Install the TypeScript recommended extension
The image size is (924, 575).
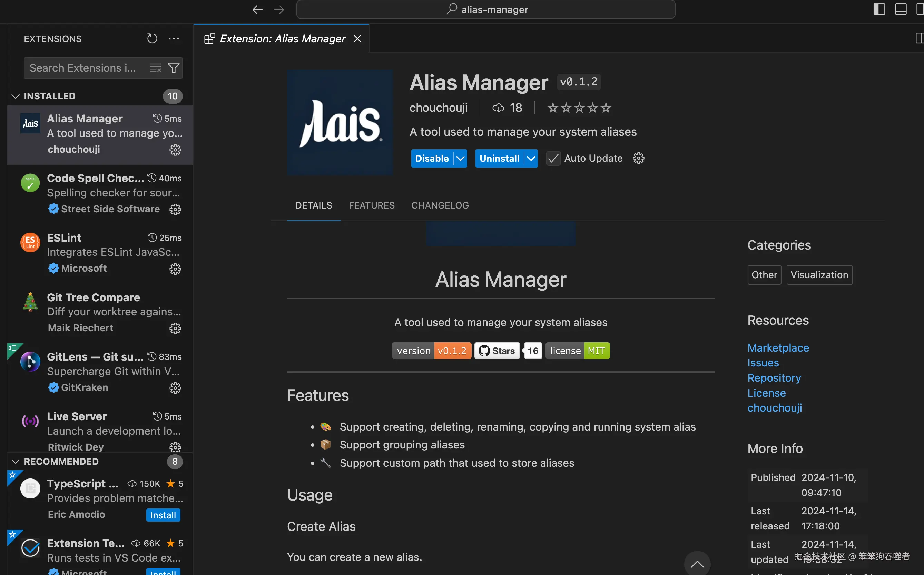[x=163, y=515]
